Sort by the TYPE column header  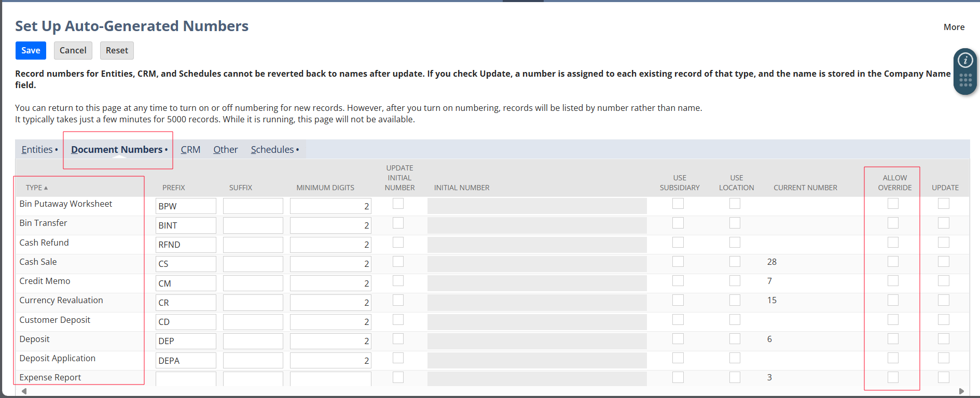(x=36, y=188)
